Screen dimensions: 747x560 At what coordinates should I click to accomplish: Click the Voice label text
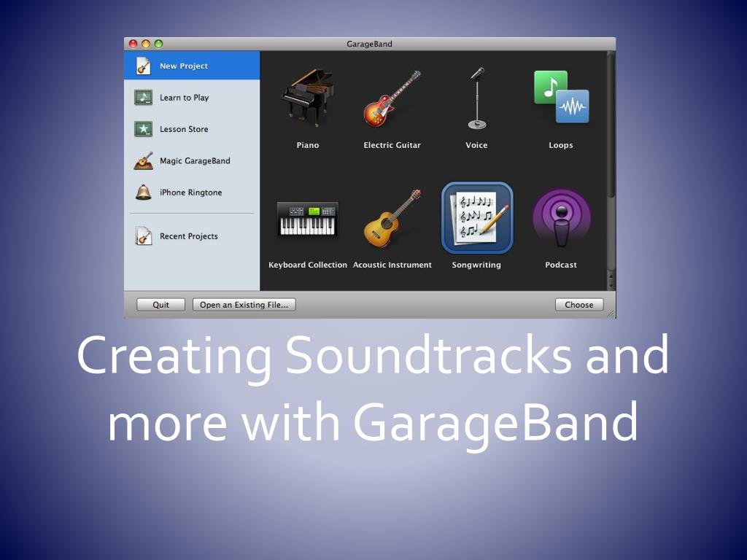[x=476, y=145]
